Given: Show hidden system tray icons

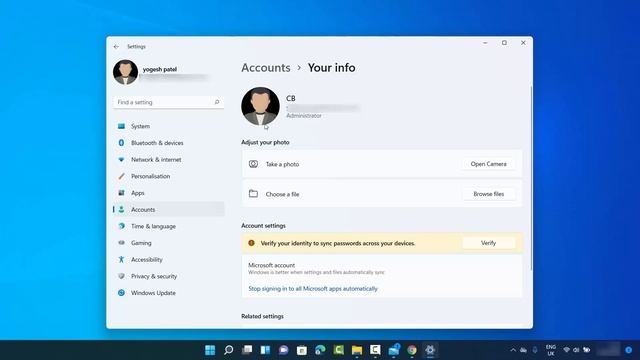Looking at the screenshot, I should coord(513,350).
